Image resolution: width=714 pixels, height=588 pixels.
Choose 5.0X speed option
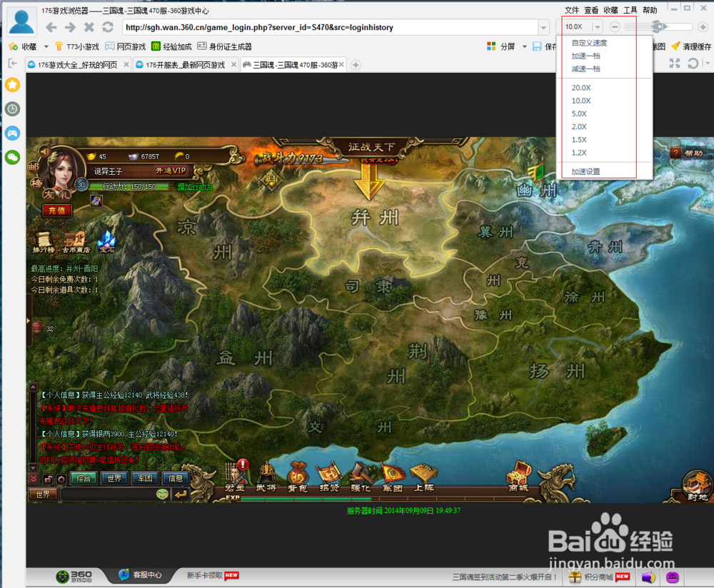(579, 113)
